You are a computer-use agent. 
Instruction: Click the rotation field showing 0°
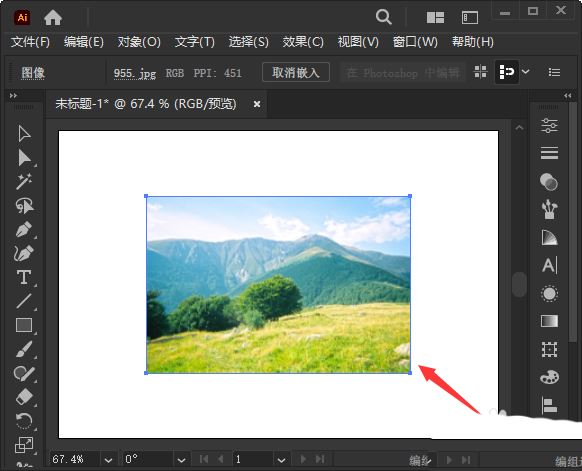point(148,460)
